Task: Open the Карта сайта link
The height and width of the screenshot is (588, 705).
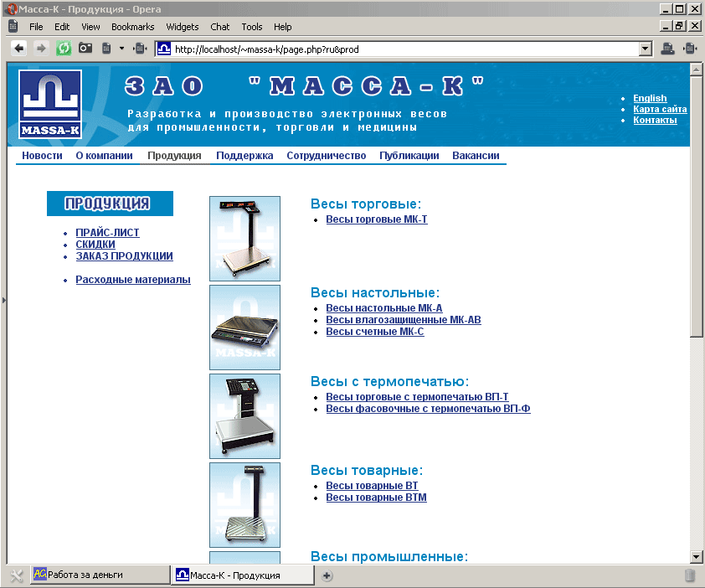Action: [x=660, y=109]
